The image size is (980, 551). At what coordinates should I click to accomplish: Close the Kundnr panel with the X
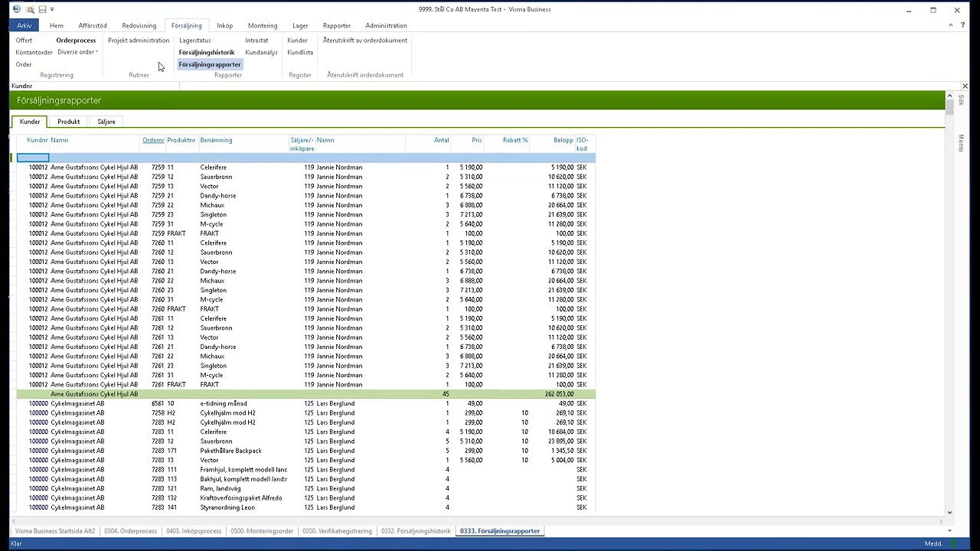tap(965, 86)
